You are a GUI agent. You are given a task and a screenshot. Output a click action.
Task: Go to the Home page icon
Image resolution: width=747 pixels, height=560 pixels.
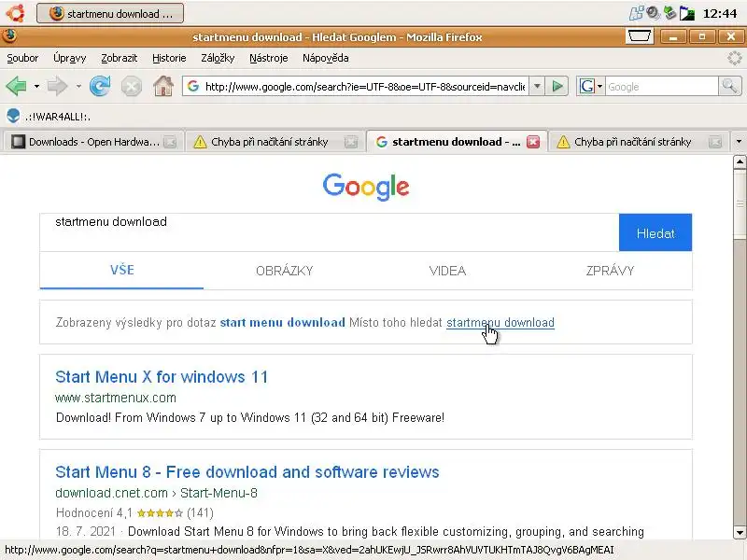(162, 86)
